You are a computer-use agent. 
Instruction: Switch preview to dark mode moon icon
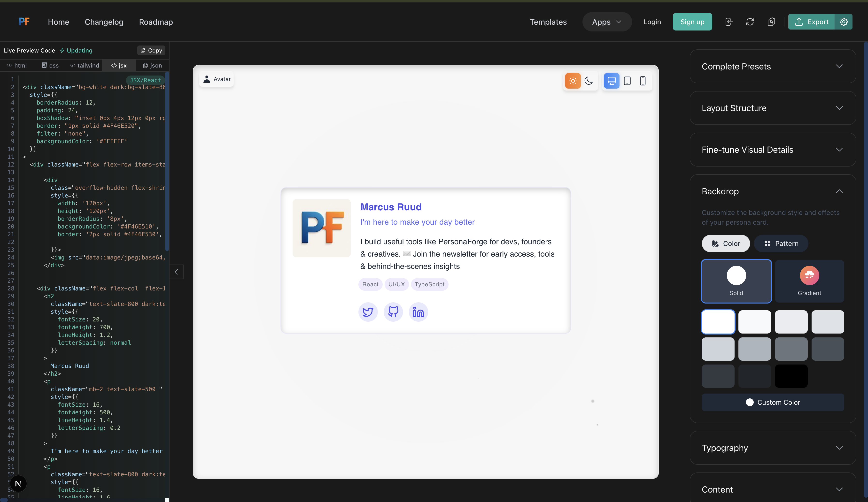click(x=589, y=81)
